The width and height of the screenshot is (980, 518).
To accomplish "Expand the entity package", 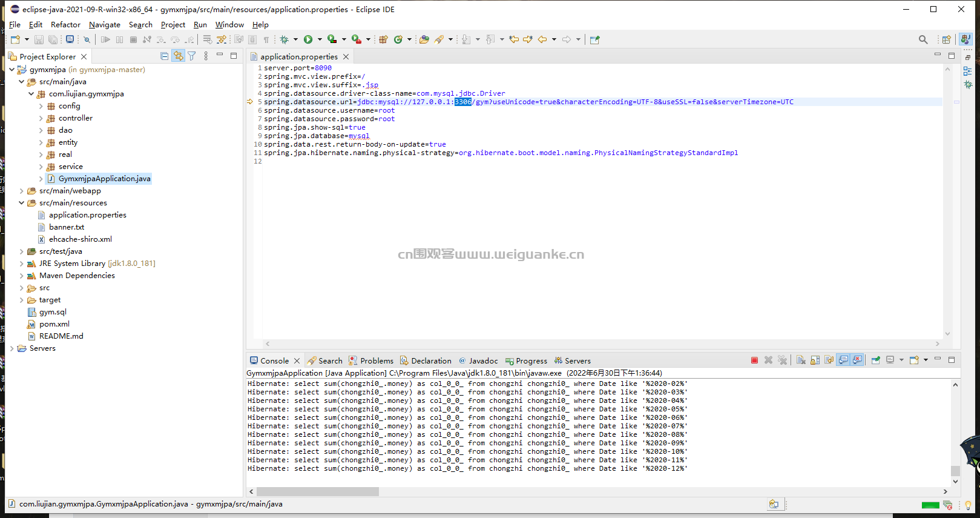I will pos(41,142).
